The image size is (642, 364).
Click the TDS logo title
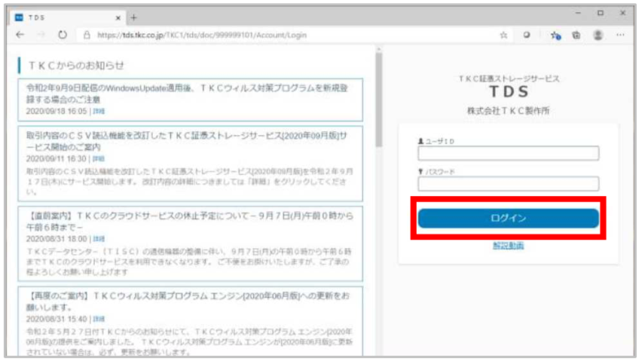509,92
